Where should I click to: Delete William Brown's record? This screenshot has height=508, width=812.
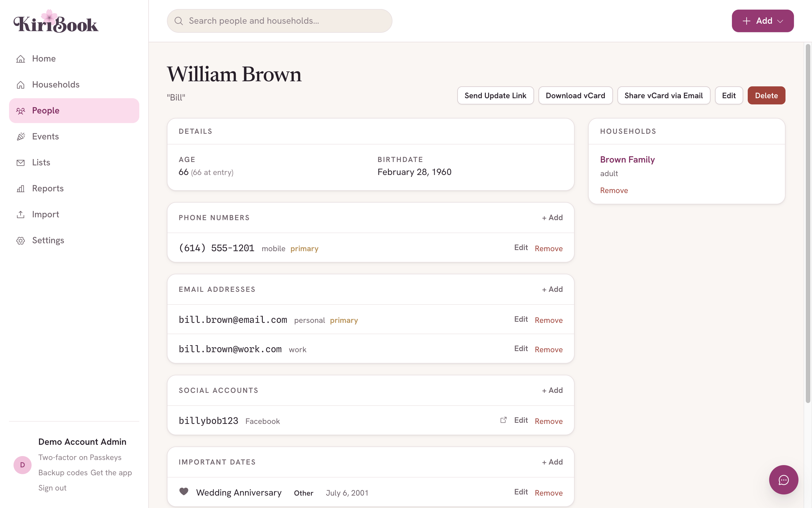(766, 95)
